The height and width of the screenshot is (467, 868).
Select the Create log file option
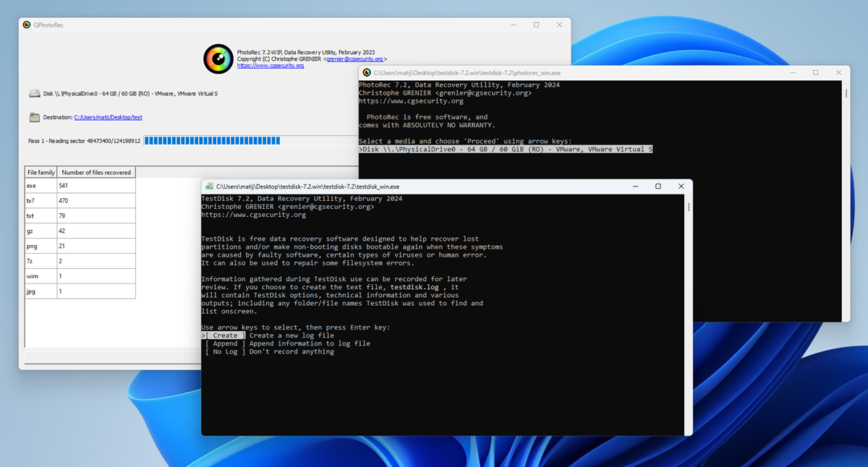(x=225, y=335)
